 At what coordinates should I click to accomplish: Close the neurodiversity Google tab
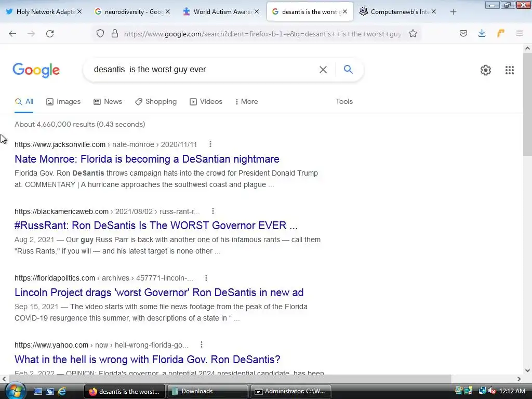[168, 11]
